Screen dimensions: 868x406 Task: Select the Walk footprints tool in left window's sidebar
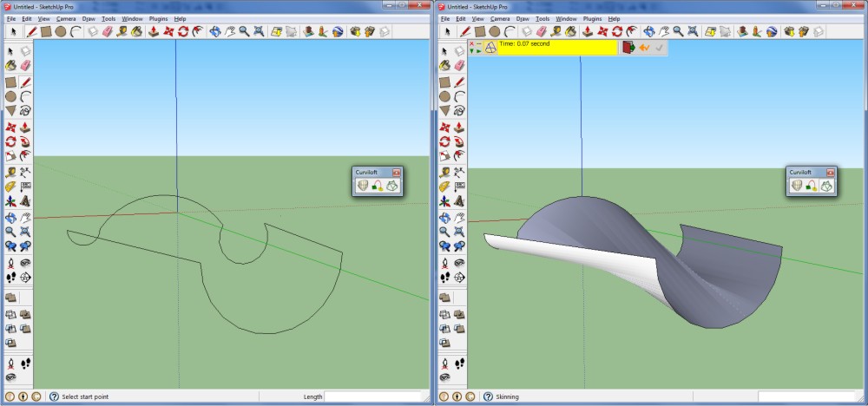(x=25, y=362)
